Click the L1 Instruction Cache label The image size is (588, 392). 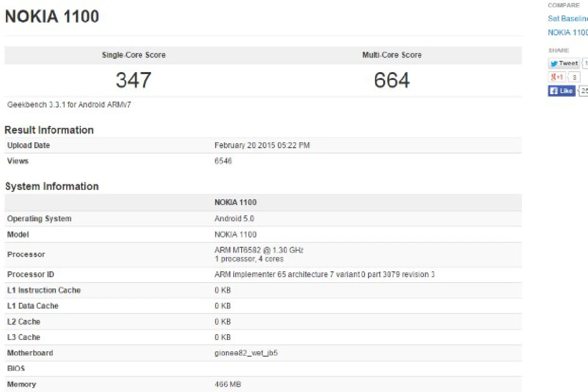point(44,290)
